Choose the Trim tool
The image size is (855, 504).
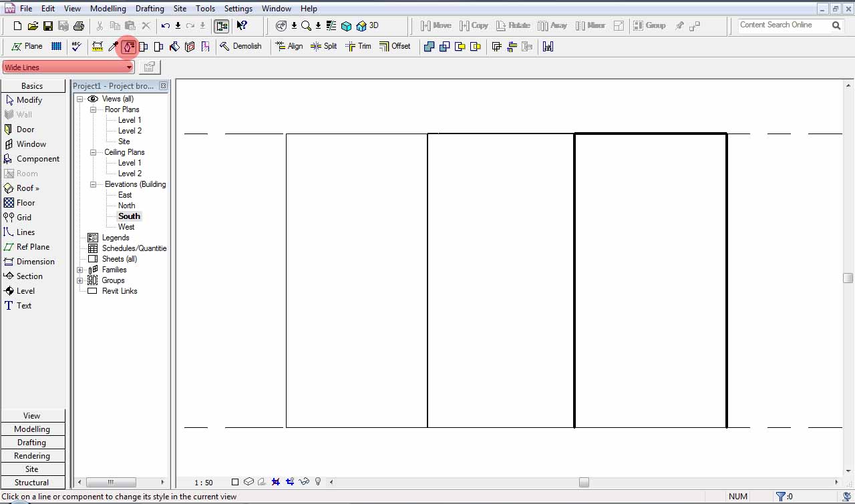(358, 47)
